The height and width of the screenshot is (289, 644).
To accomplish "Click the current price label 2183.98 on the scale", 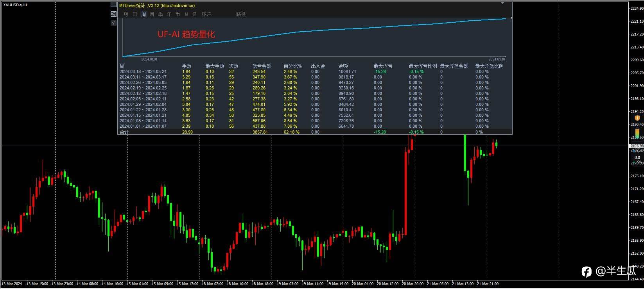I will [x=637, y=146].
